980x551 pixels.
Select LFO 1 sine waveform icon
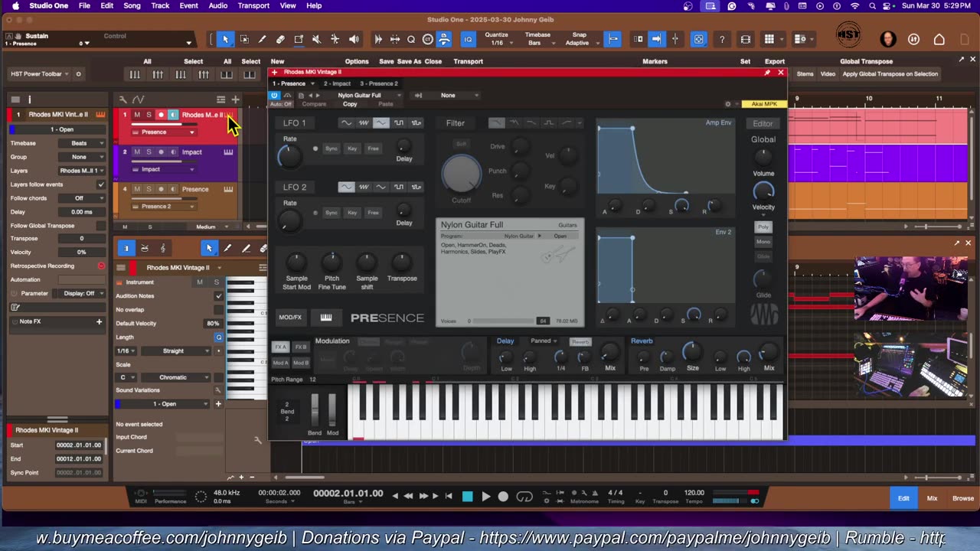pos(346,123)
